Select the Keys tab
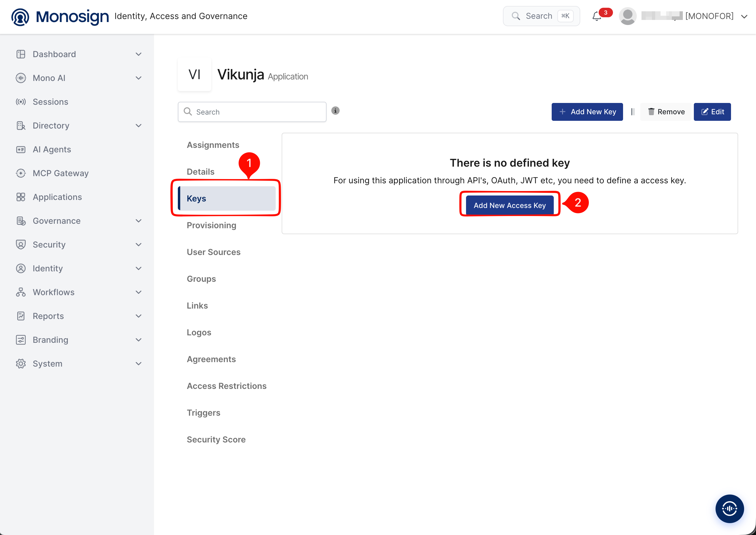This screenshot has height=535, width=756. (227, 198)
